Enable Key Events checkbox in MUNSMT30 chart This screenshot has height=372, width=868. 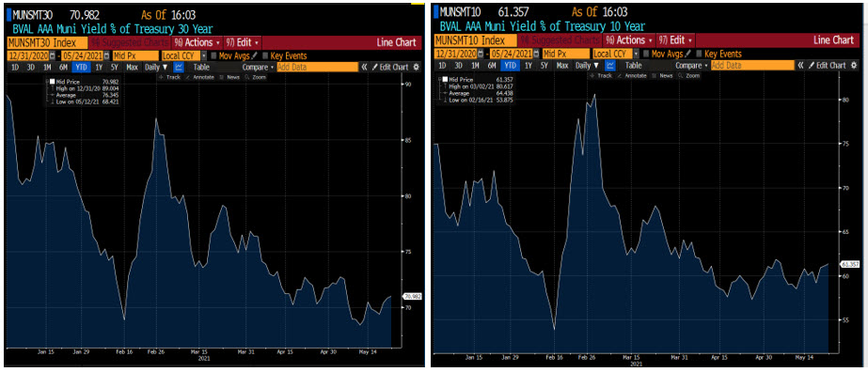point(264,55)
